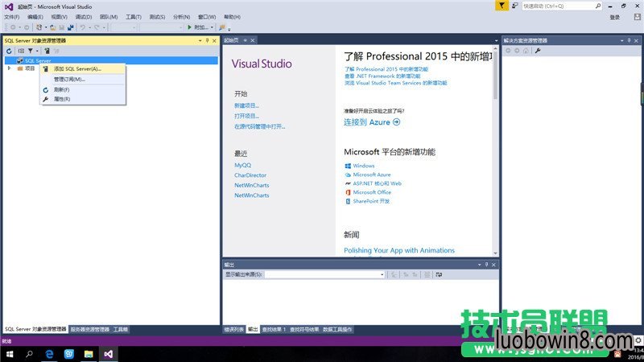Click the navigate backward toolbar icon

[13, 27]
